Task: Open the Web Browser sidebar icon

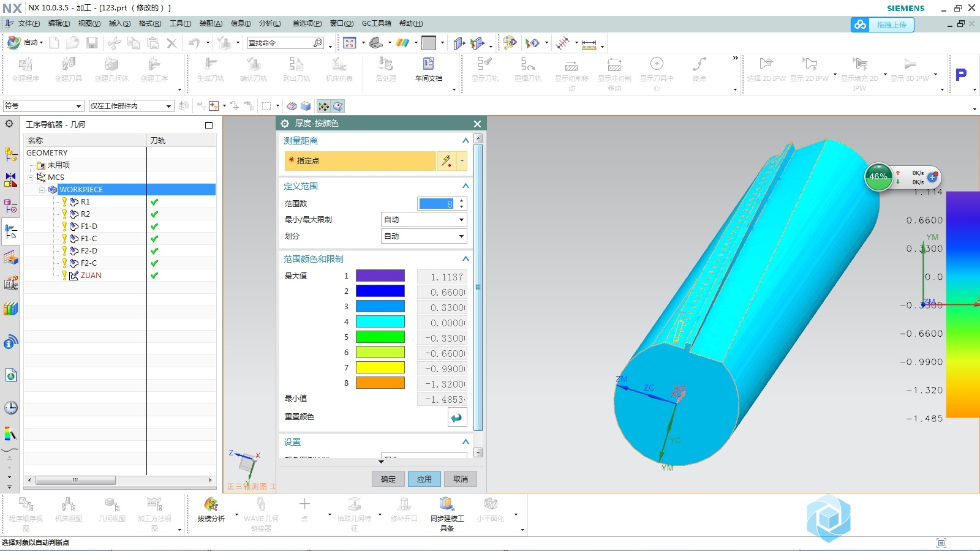Action: coord(10,375)
